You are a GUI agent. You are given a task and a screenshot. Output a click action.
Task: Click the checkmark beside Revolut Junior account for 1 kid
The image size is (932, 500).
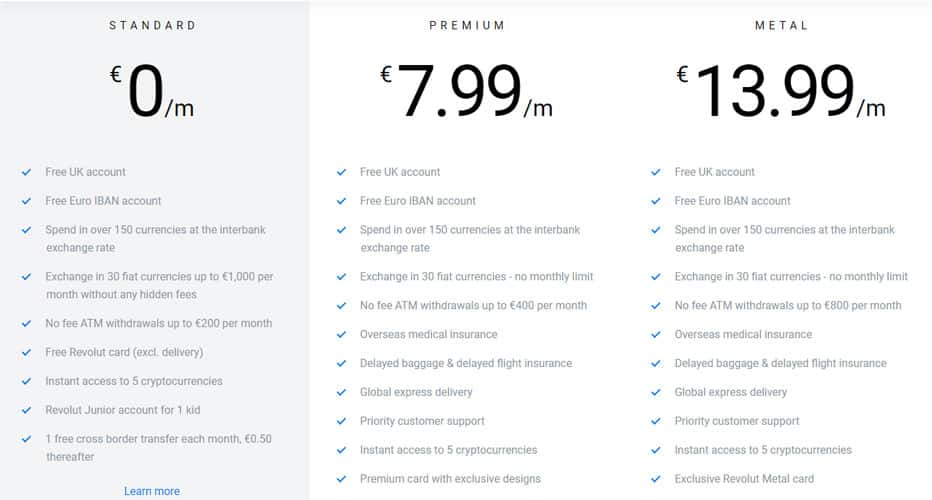[x=26, y=410]
